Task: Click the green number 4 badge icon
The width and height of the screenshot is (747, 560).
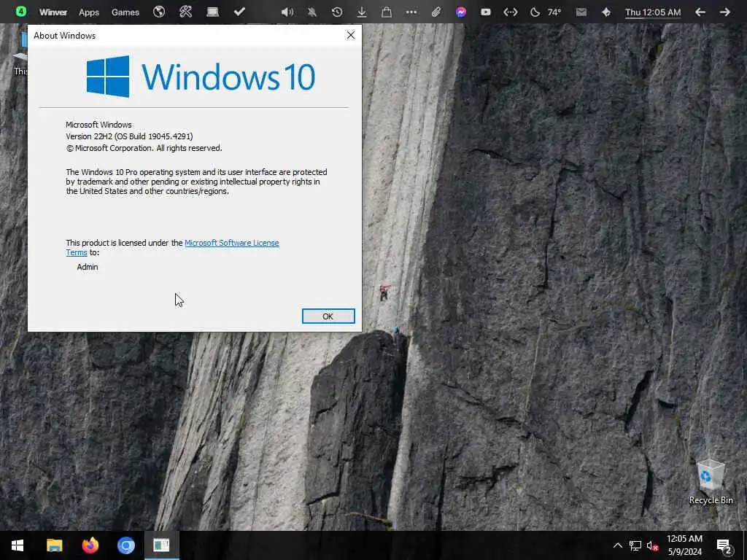Action: [x=21, y=12]
